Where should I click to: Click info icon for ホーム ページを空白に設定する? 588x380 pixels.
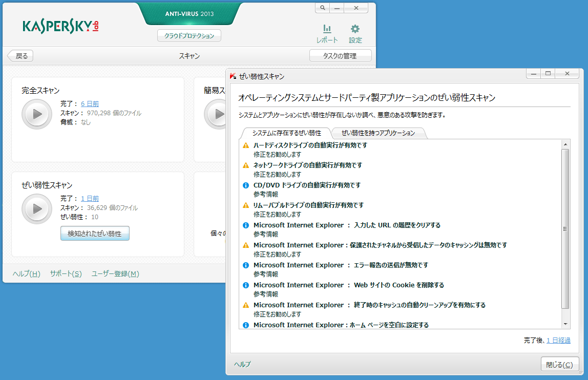[246, 325]
